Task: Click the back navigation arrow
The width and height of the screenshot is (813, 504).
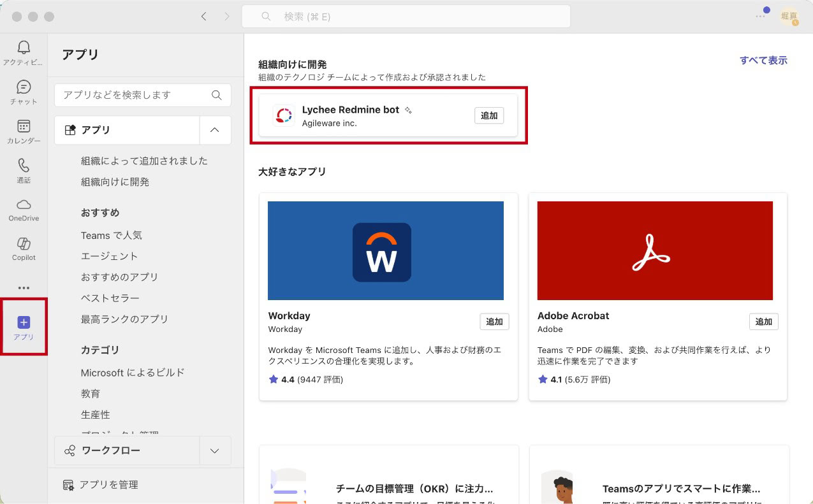Action: [203, 17]
